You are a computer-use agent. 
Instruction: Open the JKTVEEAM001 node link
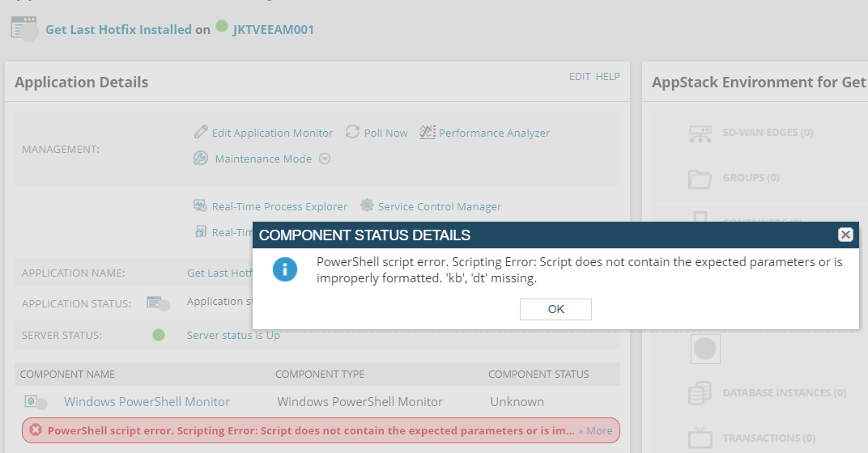click(274, 29)
